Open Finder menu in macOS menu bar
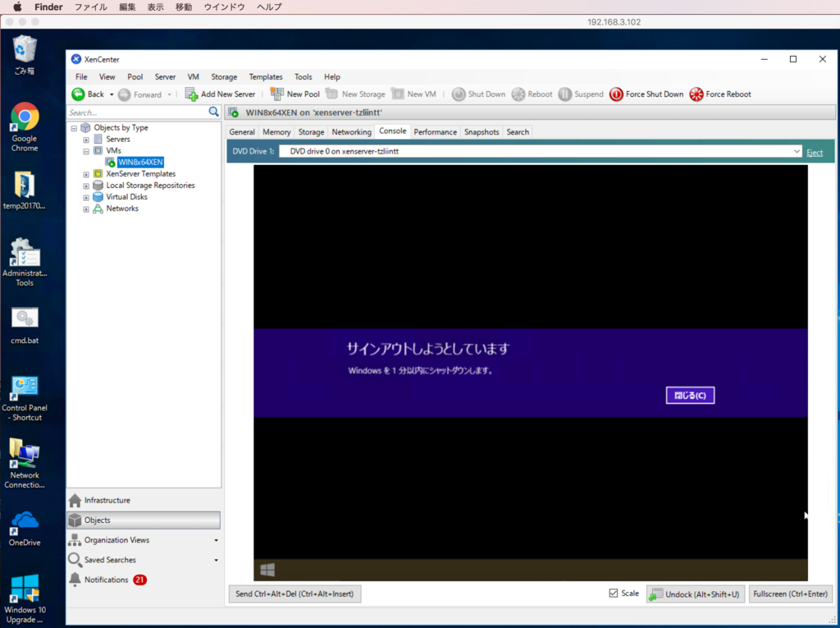This screenshot has width=840, height=628. point(48,7)
